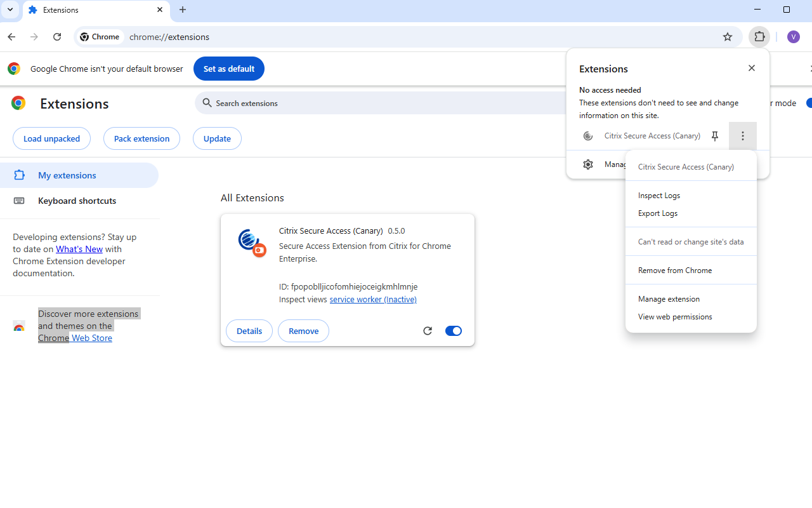Maximize the Chrome window
Viewport: 812px width, 508px height.
tap(787, 10)
